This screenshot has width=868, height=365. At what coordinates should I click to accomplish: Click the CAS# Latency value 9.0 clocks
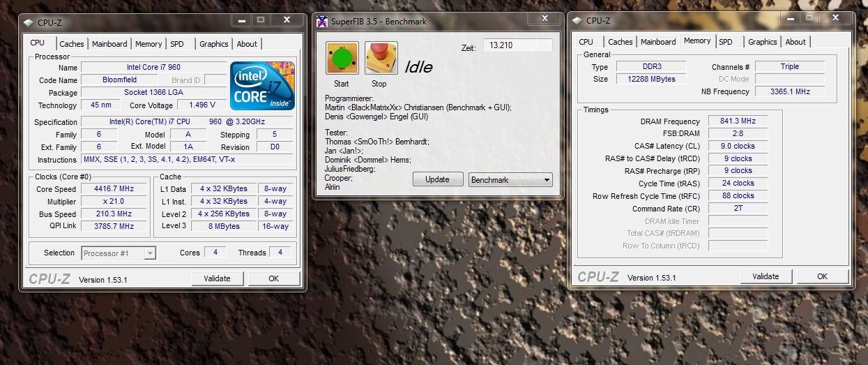click(x=738, y=147)
